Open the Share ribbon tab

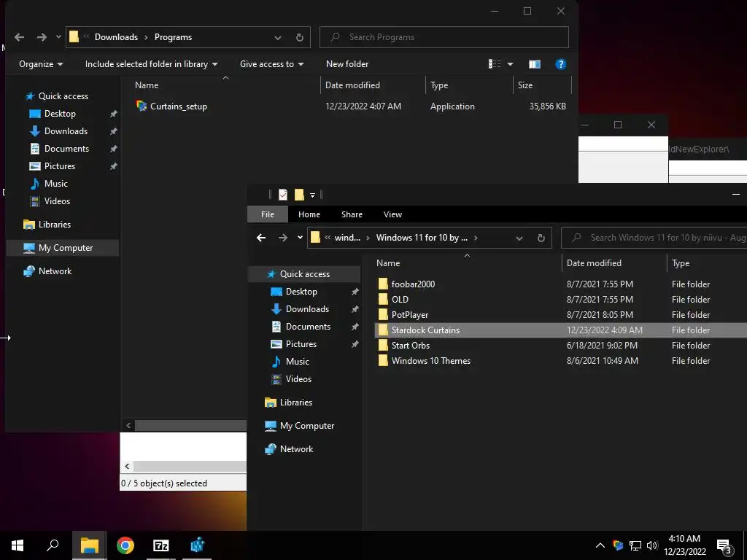[x=352, y=214]
